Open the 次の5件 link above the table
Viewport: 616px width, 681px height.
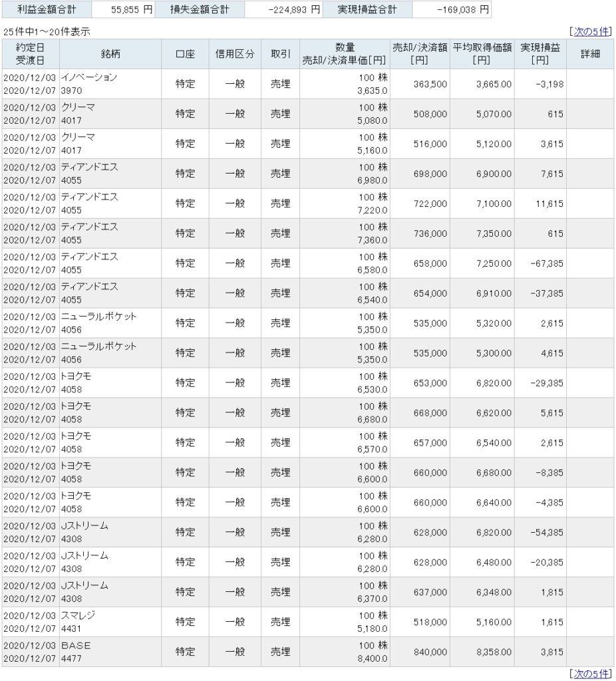point(591,31)
